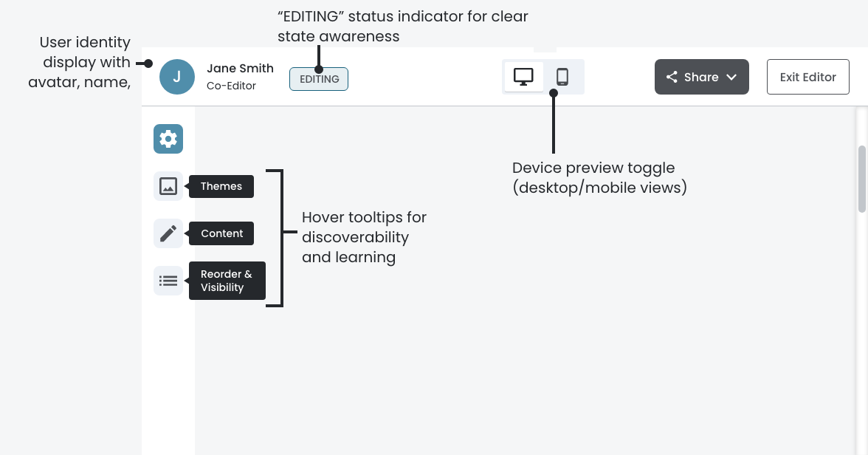Choose the Reorder & Visibility tooltip label
Image resolution: width=868 pixels, height=455 pixels.
coord(227,281)
